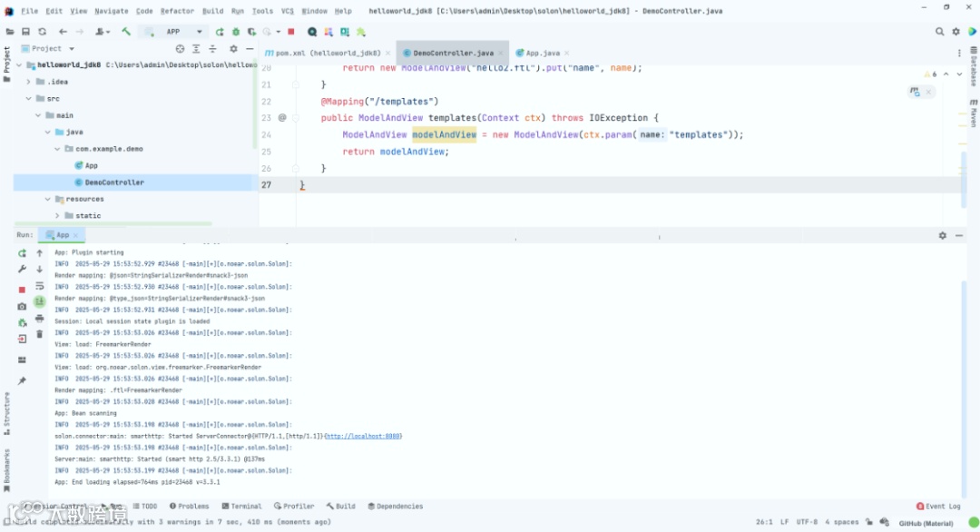Click the UTF-8 encoding status widget

point(807,523)
